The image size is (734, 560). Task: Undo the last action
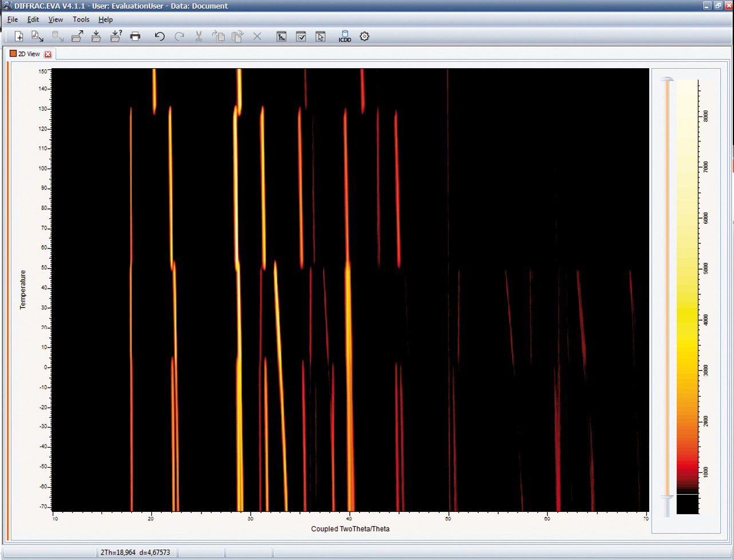coord(160,37)
